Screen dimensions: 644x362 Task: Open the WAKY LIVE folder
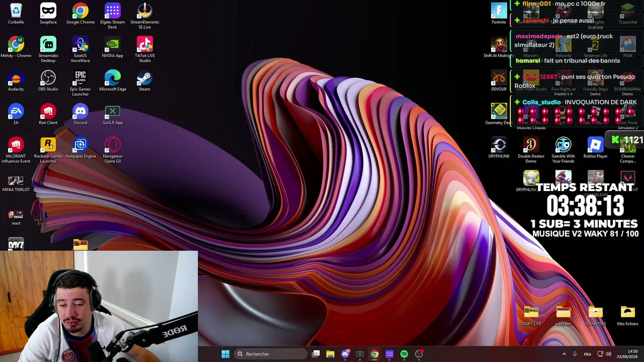tap(531, 316)
